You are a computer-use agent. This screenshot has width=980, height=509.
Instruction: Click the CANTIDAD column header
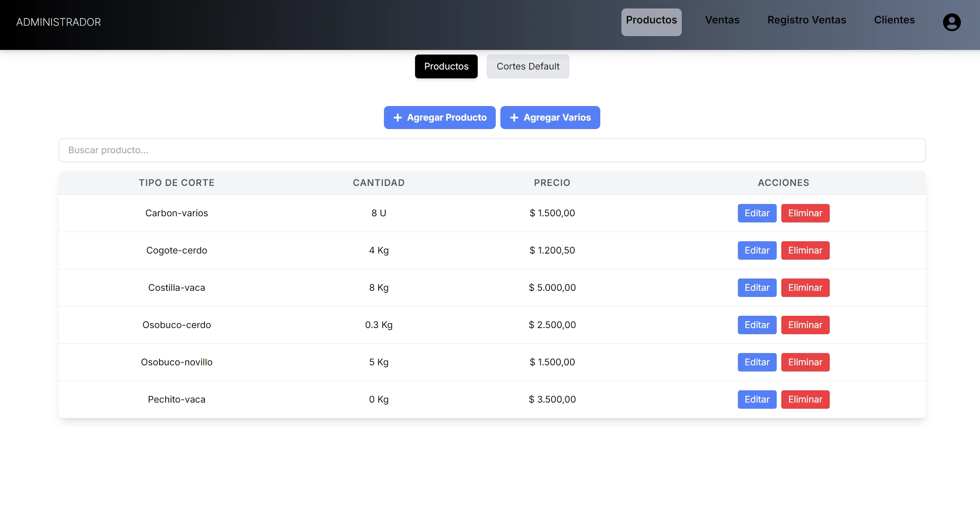pos(379,183)
